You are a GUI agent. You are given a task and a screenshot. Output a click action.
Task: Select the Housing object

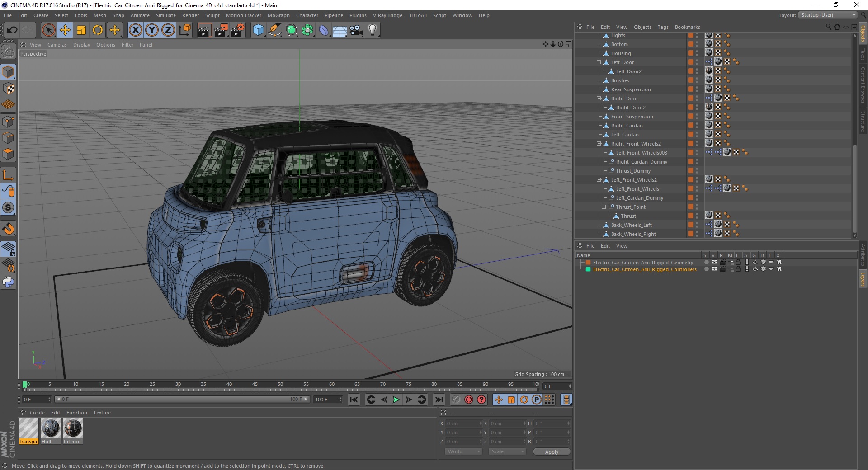tap(621, 53)
